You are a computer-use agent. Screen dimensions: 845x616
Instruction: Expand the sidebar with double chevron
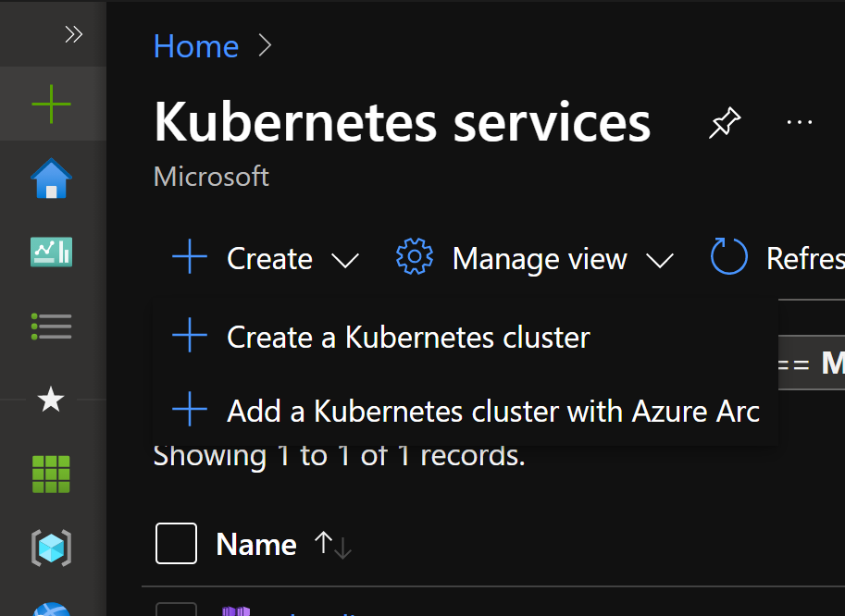coord(73,34)
